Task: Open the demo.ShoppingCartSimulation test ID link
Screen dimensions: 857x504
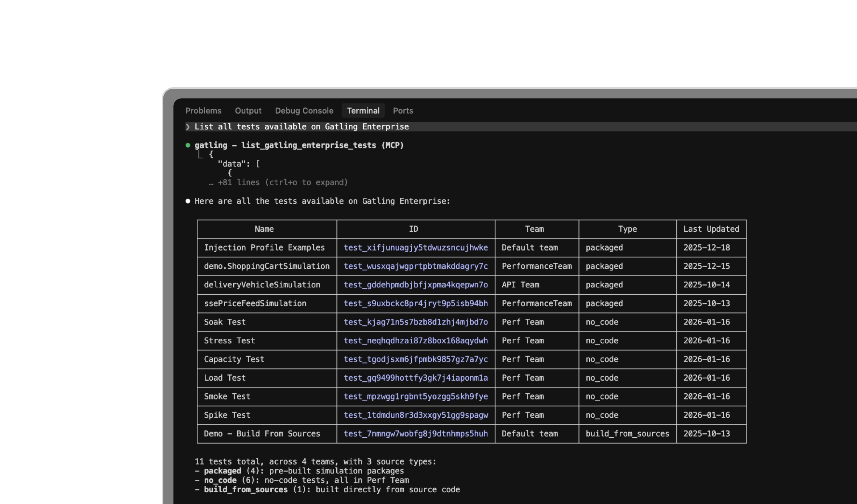Action: [x=415, y=266]
